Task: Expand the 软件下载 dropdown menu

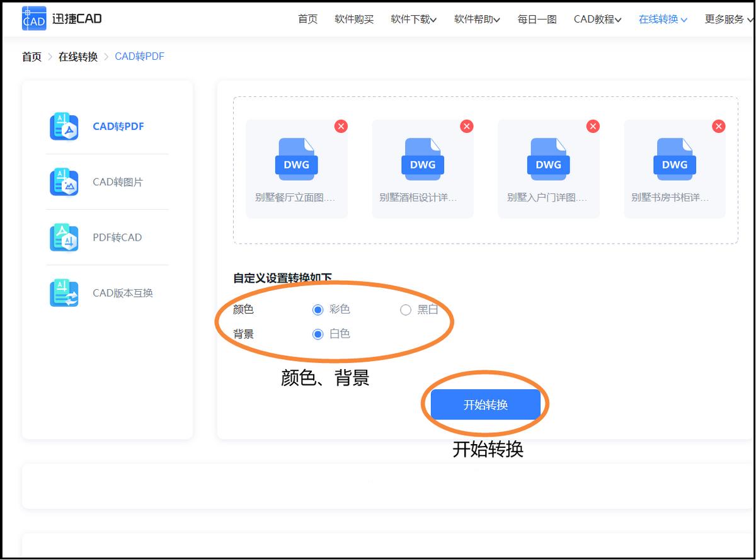Action: pos(412,19)
